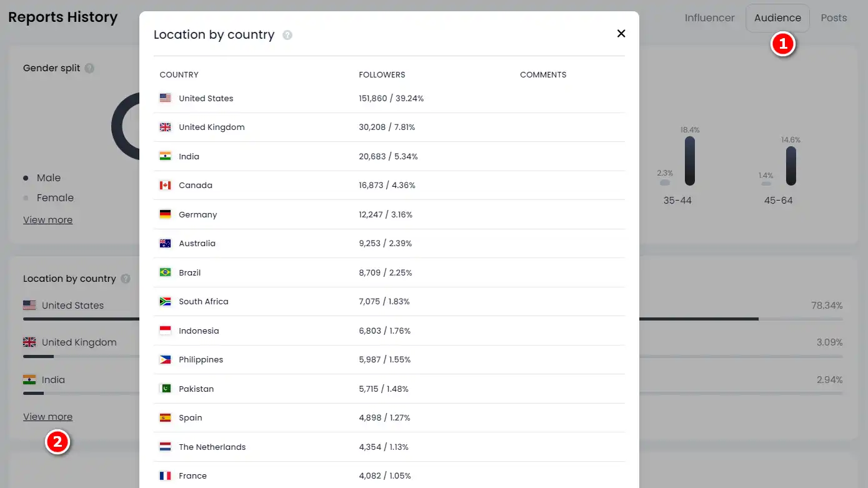Click the Pakistan flag icon
Image resolution: width=868 pixels, height=488 pixels.
166,389
